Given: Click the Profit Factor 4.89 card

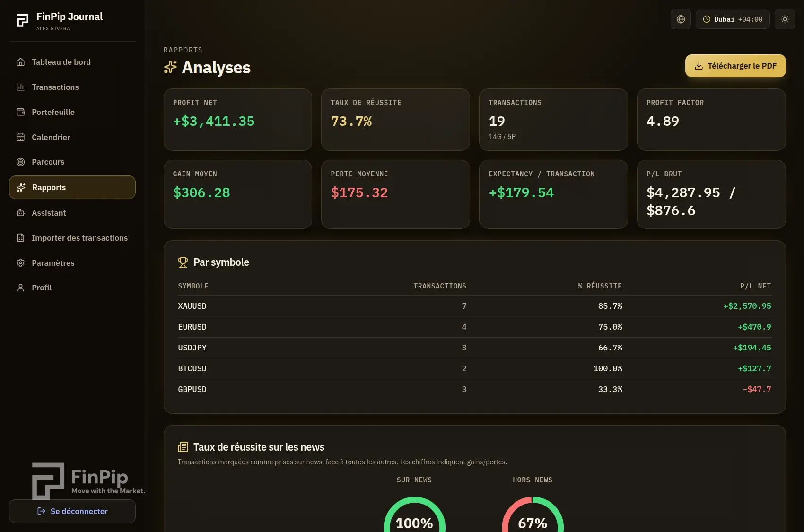Looking at the screenshot, I should coord(711,120).
